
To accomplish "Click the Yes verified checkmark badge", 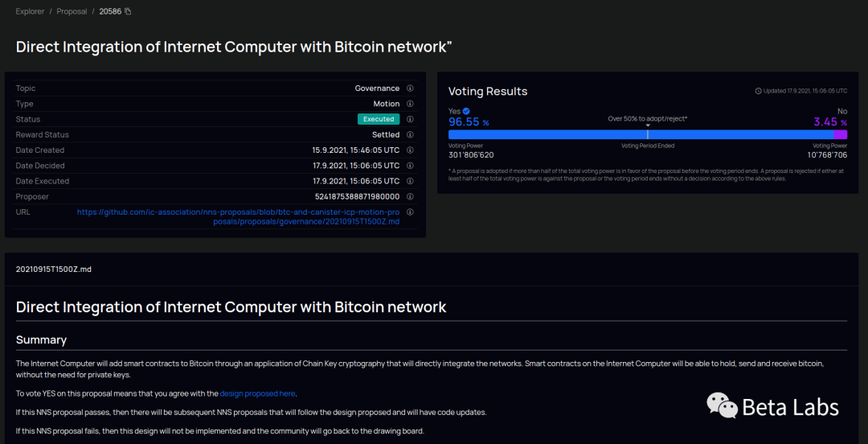I will tap(466, 111).
